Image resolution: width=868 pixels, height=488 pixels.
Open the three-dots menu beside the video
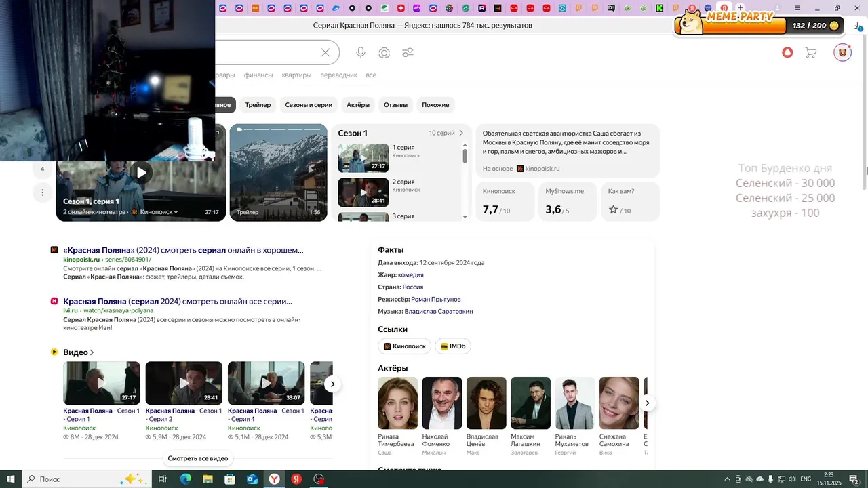42,192
